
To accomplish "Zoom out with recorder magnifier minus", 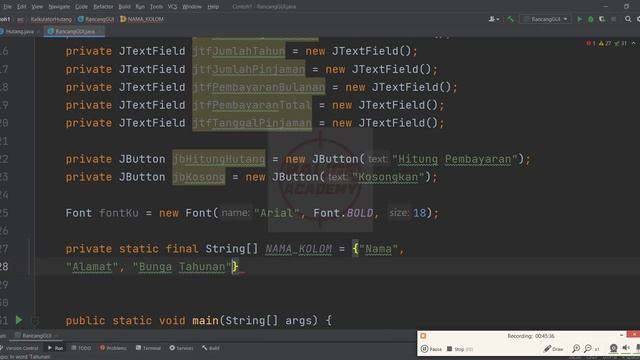I will pos(588,349).
